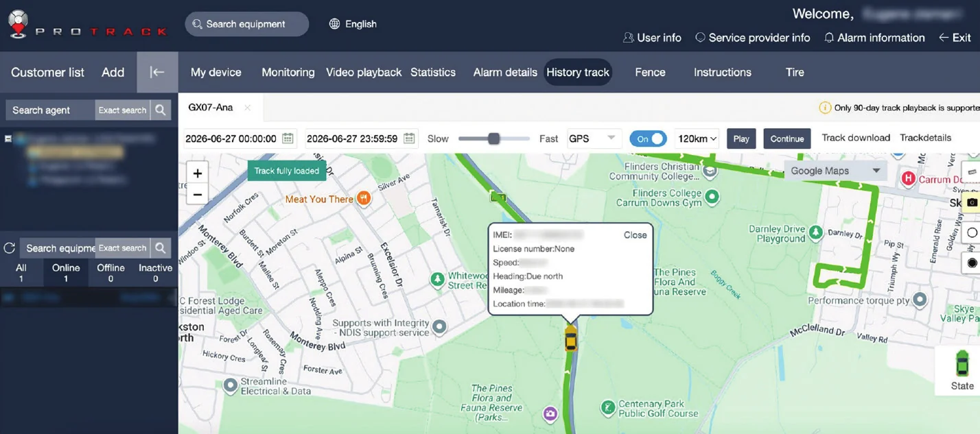Screen dimensions: 980x434
Task: Click the playback speed slider handle
Action: coord(493,138)
